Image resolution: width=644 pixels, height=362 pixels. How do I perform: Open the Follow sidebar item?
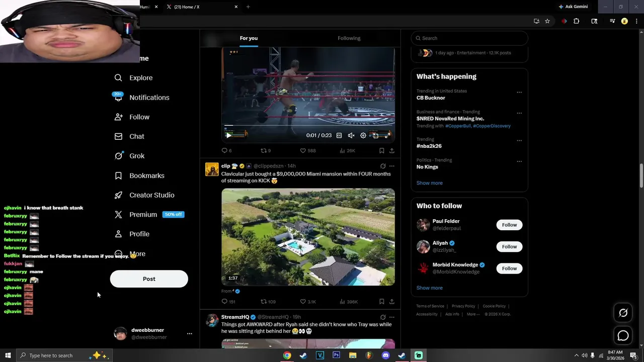(x=132, y=117)
